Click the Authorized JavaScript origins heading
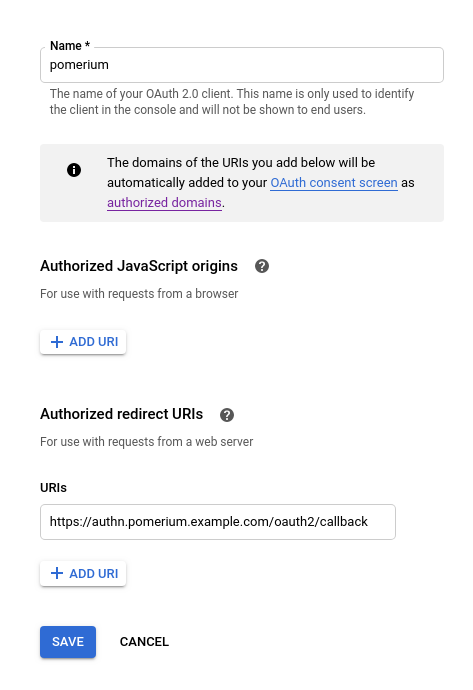 click(139, 266)
